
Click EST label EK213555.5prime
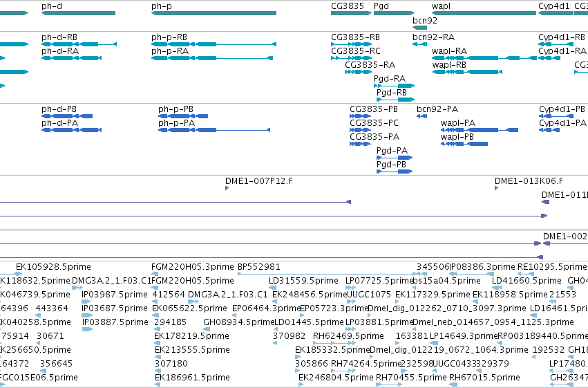point(192,350)
